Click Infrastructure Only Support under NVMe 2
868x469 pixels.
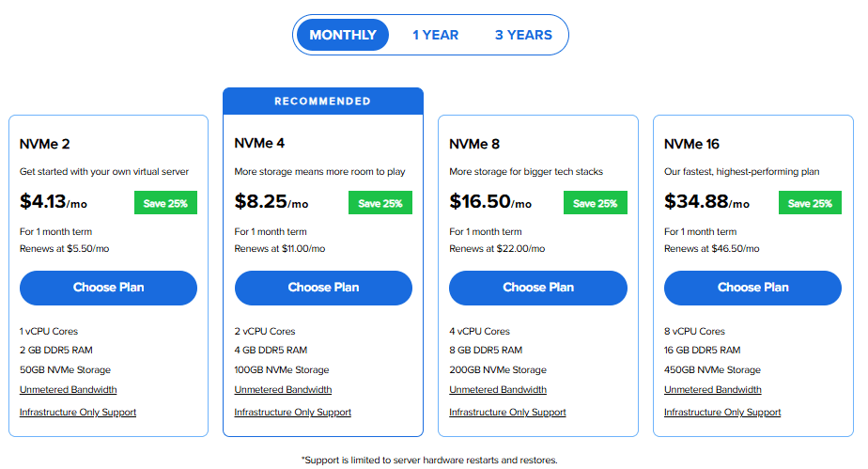pyautogui.click(x=78, y=413)
